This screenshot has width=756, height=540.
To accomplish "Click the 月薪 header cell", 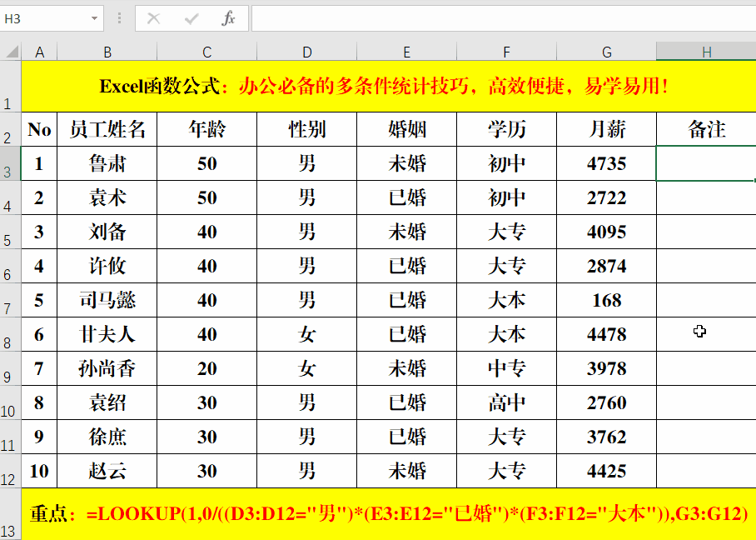I will click(606, 129).
